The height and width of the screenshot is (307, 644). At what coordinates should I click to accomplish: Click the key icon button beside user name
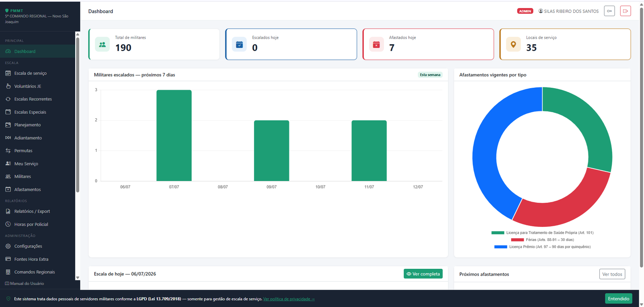pos(609,11)
